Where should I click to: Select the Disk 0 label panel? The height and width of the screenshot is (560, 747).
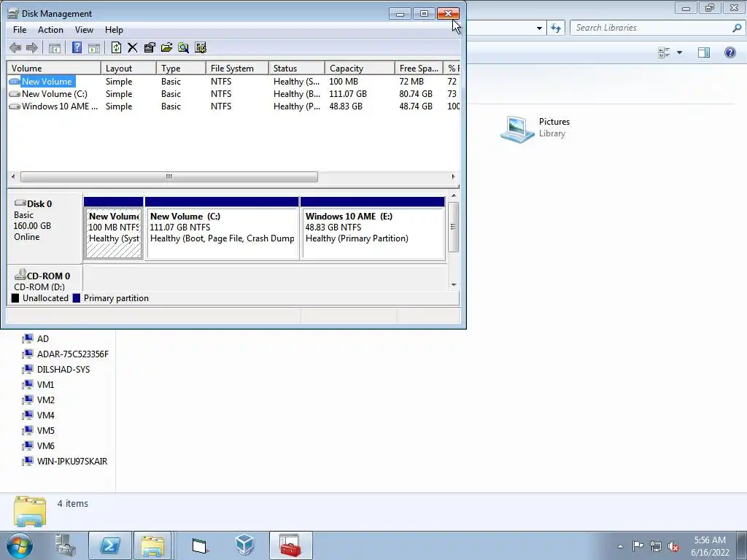44,227
